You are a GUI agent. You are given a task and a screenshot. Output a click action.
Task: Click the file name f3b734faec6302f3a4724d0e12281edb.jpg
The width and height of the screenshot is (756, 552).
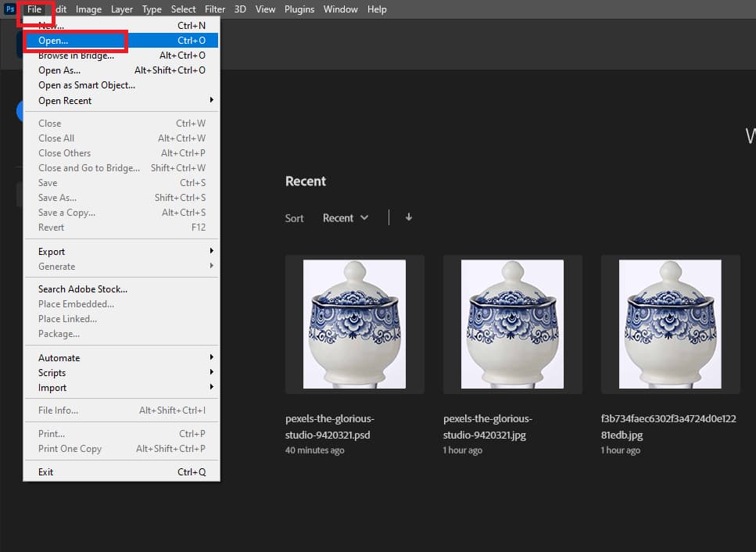coord(668,427)
